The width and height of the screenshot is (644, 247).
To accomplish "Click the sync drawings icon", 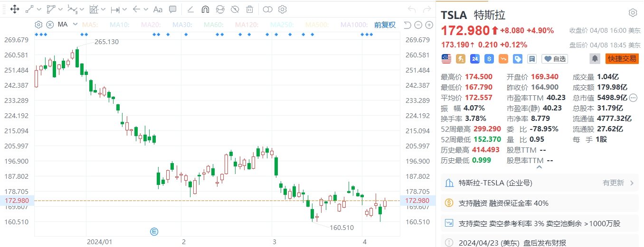I will [220, 9].
